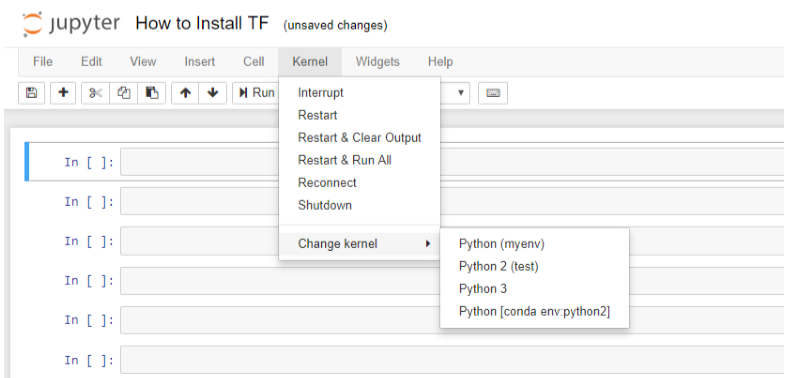This screenshot has height=378, width=787.
Task: Open the Cell menu
Action: click(253, 62)
